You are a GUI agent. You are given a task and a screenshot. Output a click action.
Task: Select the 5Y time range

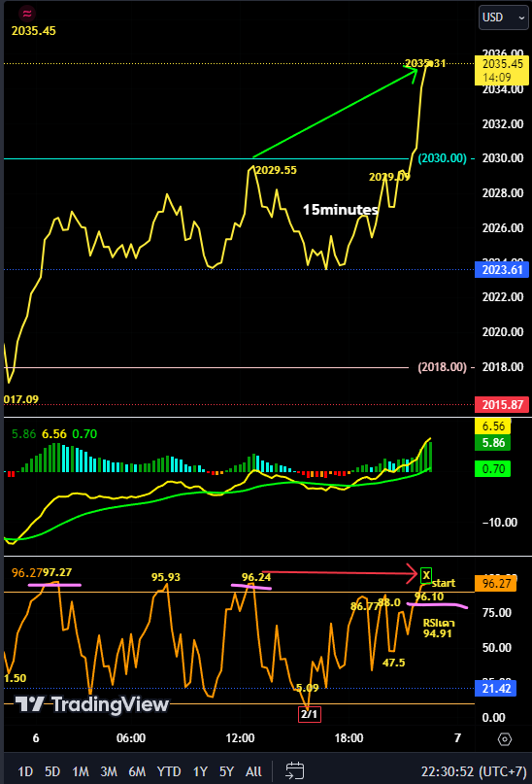click(227, 771)
